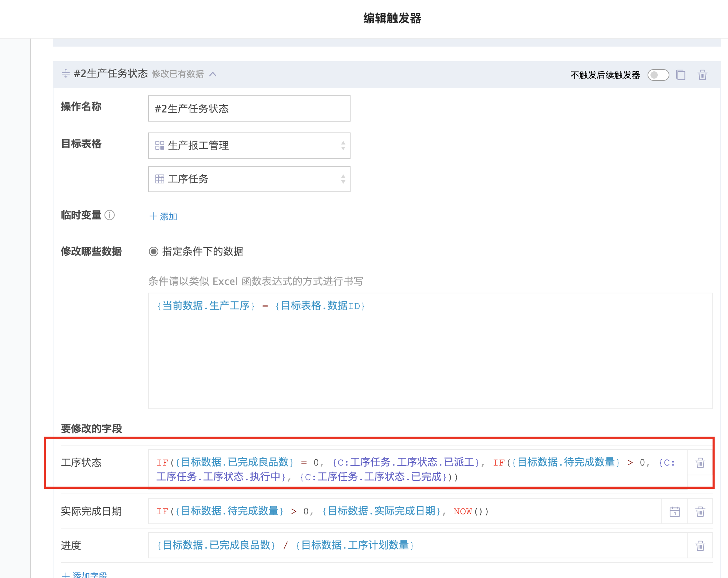Viewport: 728px width, 578px height.
Task: Open the 生产报工管理 target table dropdown
Action: (x=249, y=146)
